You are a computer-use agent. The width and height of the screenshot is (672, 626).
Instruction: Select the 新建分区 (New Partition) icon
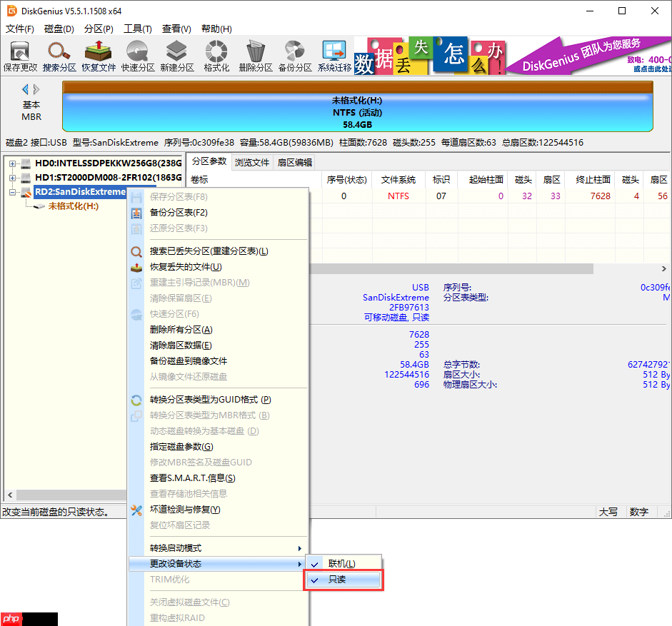(x=175, y=55)
